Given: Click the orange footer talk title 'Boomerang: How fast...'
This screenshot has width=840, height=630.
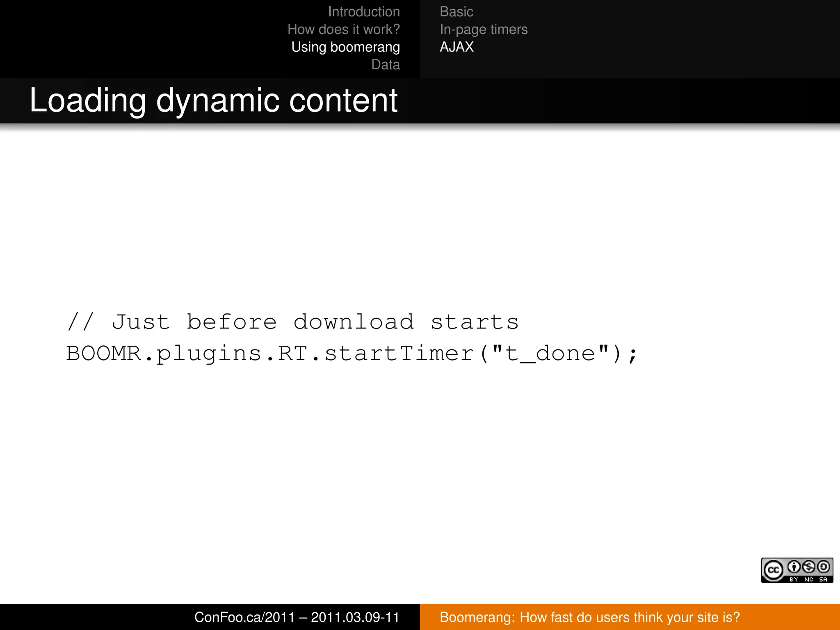Looking at the screenshot, I should (590, 617).
